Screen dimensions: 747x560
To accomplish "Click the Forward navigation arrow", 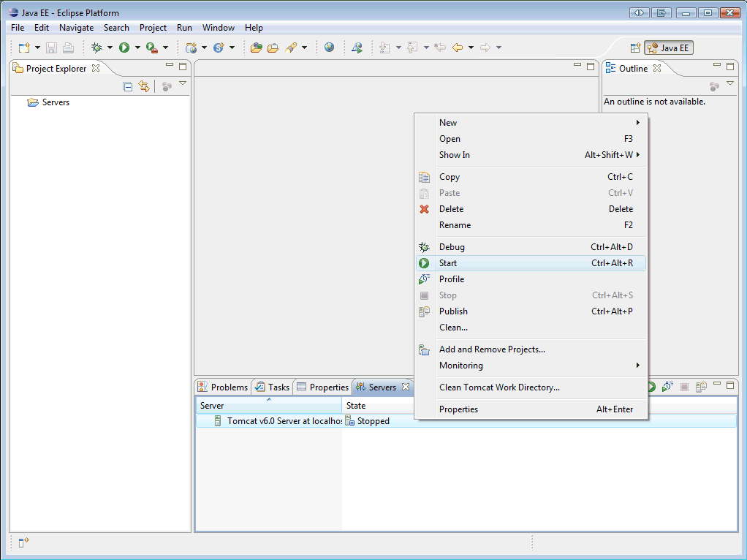I will pos(485,48).
